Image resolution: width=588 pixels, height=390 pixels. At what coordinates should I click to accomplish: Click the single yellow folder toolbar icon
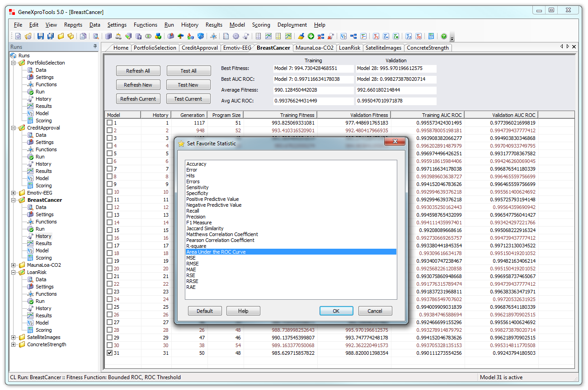point(61,36)
